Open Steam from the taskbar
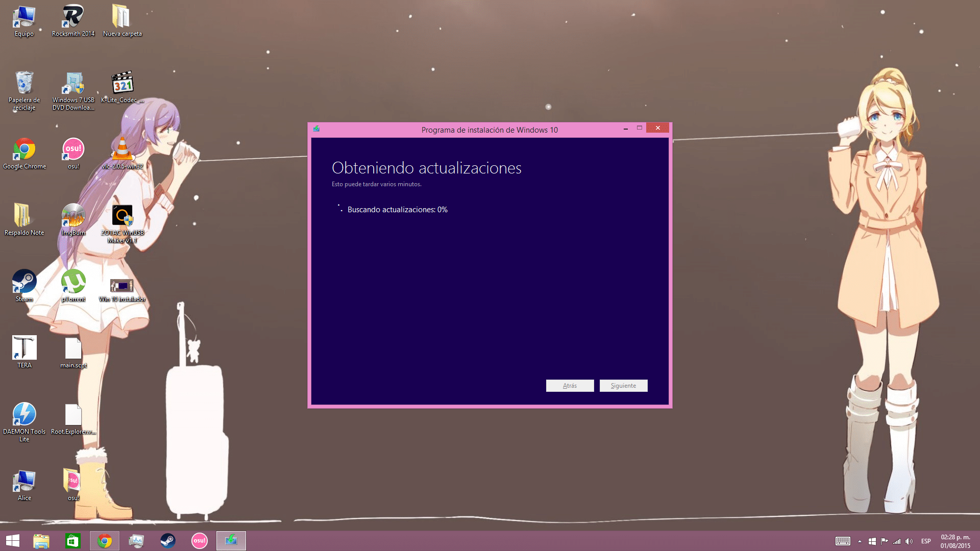Screen dimensions: 980x551 pyautogui.click(x=168, y=541)
